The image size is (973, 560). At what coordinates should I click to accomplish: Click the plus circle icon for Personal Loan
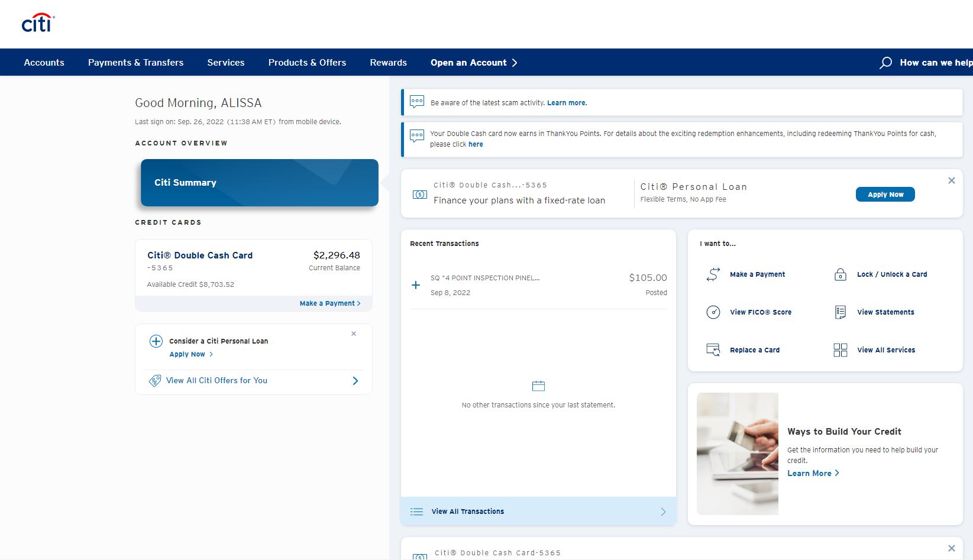tap(156, 341)
